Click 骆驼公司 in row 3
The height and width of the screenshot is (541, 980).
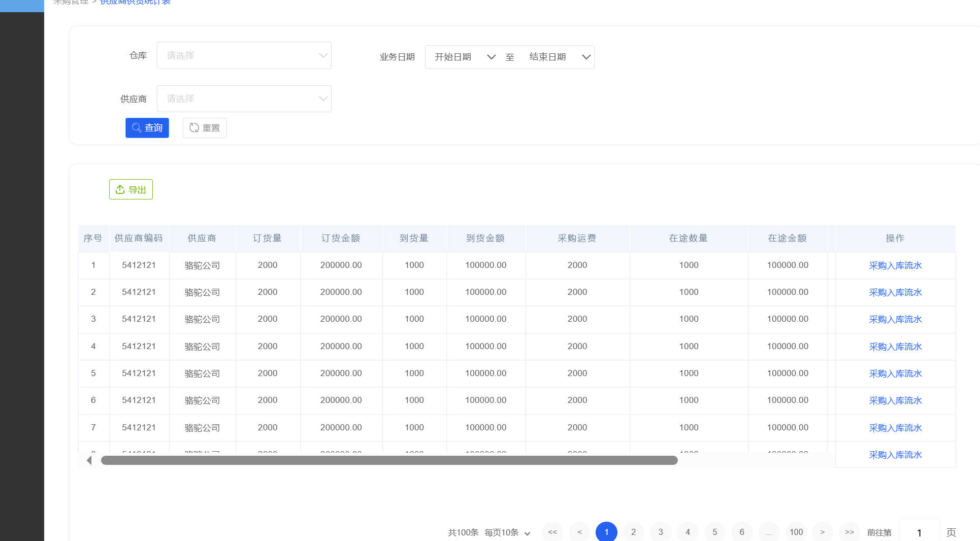(202, 319)
